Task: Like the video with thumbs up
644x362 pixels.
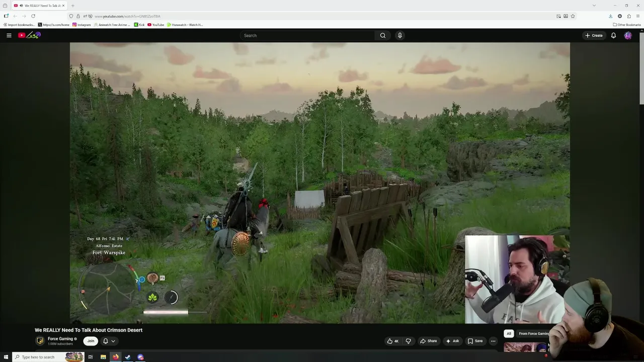Action: 392,341
